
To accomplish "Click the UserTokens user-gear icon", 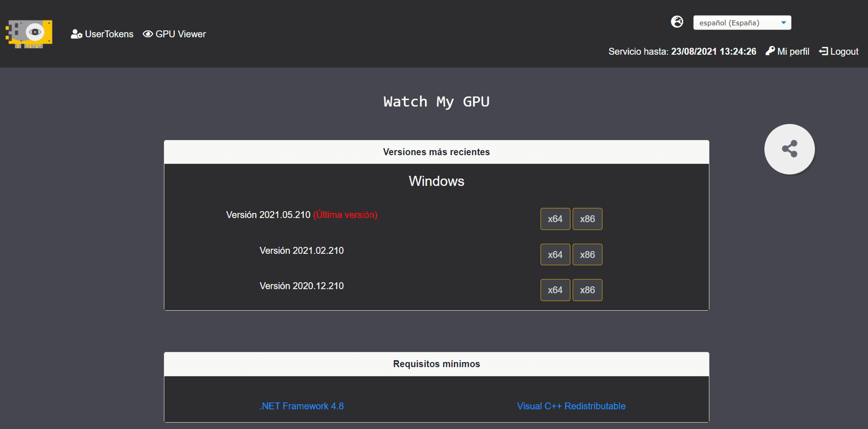I will click(x=76, y=34).
